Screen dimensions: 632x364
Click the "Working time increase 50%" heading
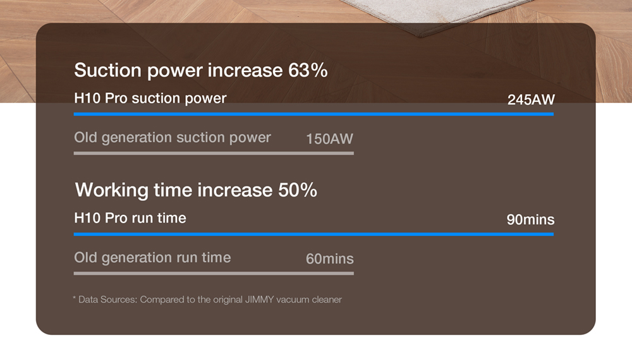point(196,190)
